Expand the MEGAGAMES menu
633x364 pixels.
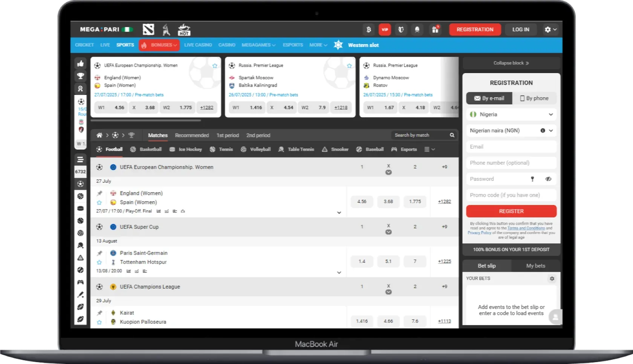[x=258, y=45]
